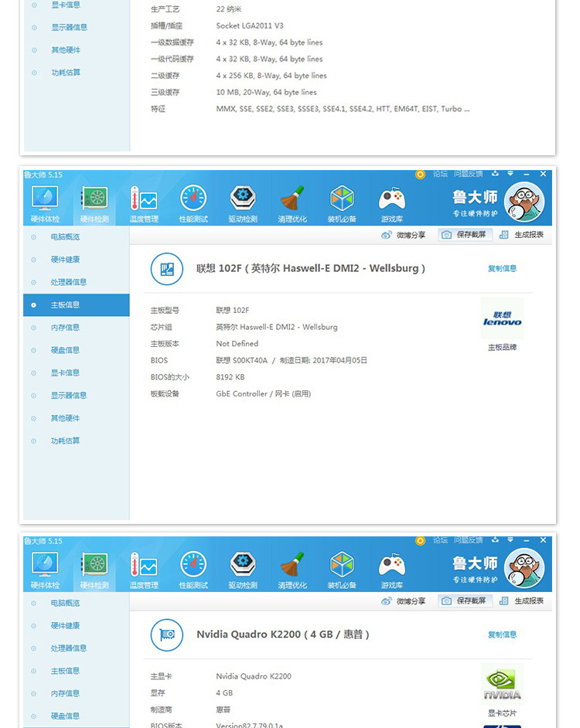Share via 微博分享 in the Nvidia Quadro window
580x728 pixels.
[x=404, y=601]
